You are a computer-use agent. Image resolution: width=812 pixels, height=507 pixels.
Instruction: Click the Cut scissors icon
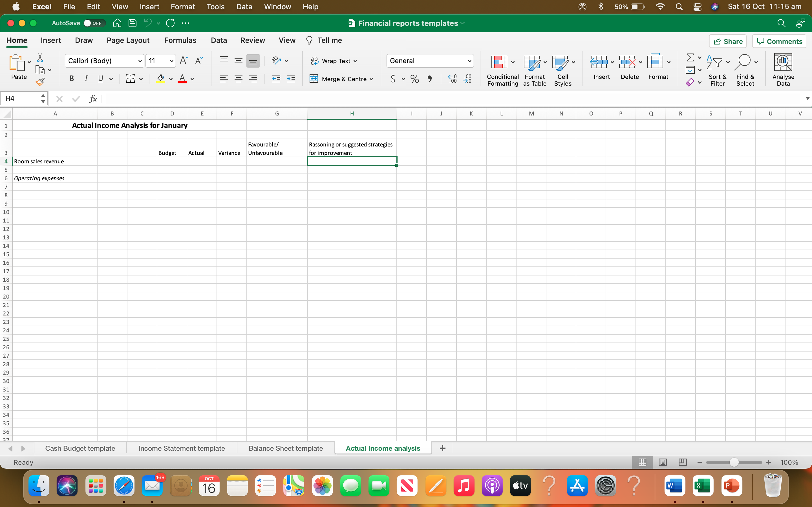click(x=40, y=58)
